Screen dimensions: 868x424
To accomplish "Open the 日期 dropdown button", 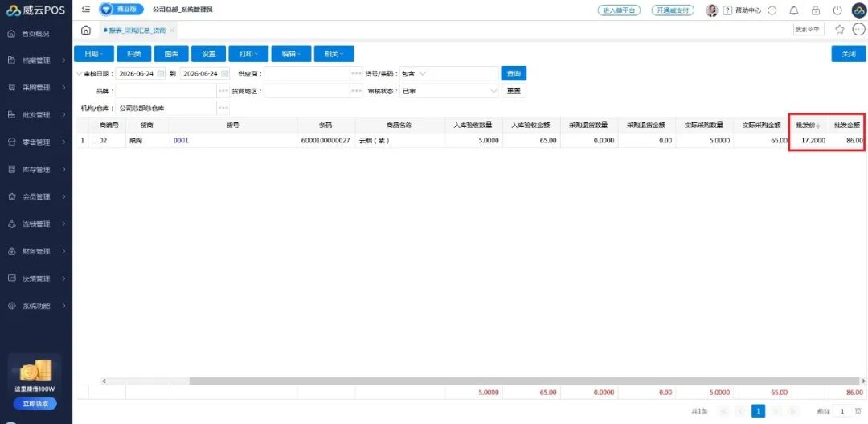I will 93,54.
